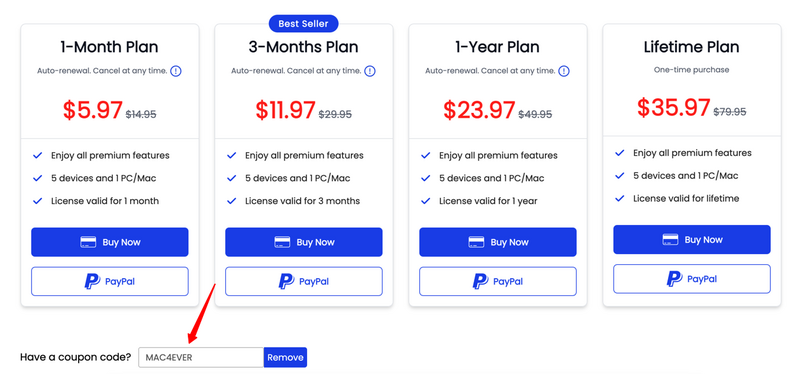Click info icon on 1-Month Plan
Image resolution: width=800 pixels, height=374 pixels.
point(176,71)
